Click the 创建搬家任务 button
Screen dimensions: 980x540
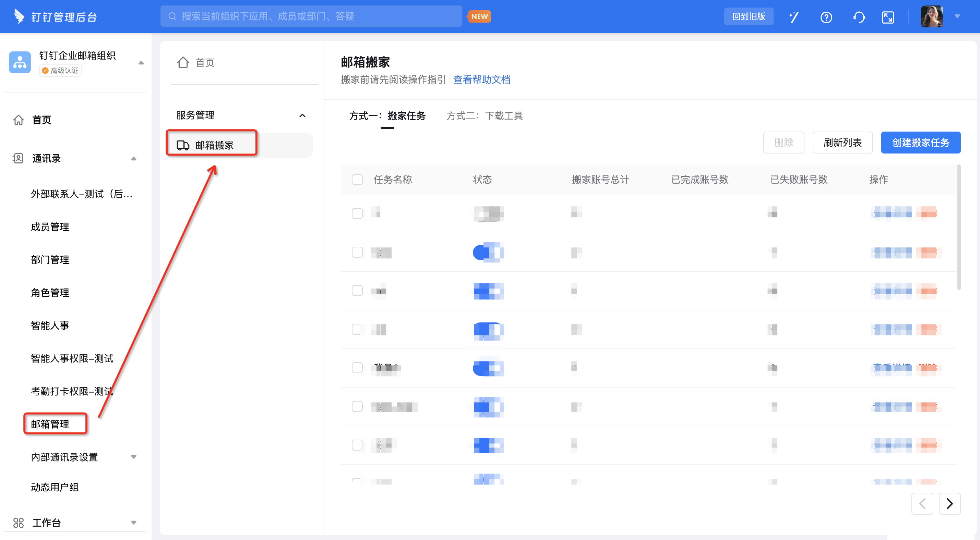(x=921, y=143)
